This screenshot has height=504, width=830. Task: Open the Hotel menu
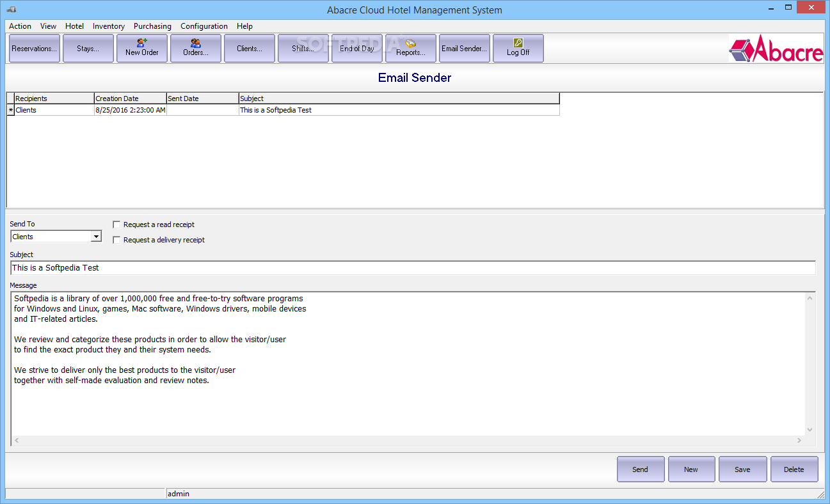coord(74,26)
